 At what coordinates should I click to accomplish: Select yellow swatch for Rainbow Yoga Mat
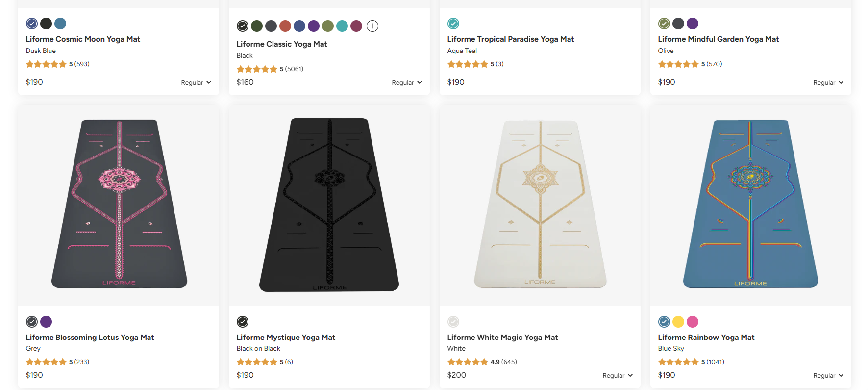pyautogui.click(x=678, y=322)
